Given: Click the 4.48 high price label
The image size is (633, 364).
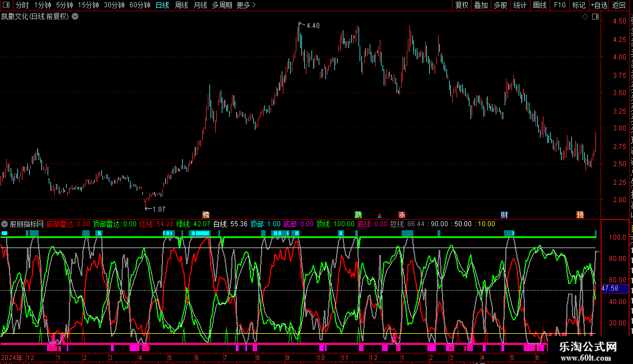Looking at the screenshot, I should (313, 25).
